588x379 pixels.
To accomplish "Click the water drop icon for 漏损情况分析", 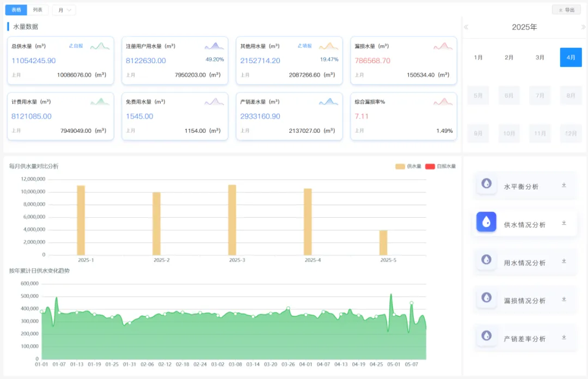I will click(486, 298).
